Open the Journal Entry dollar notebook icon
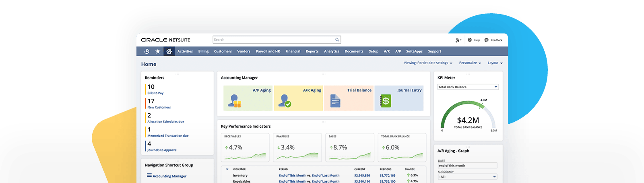The height and width of the screenshot is (183, 644). 386,101
